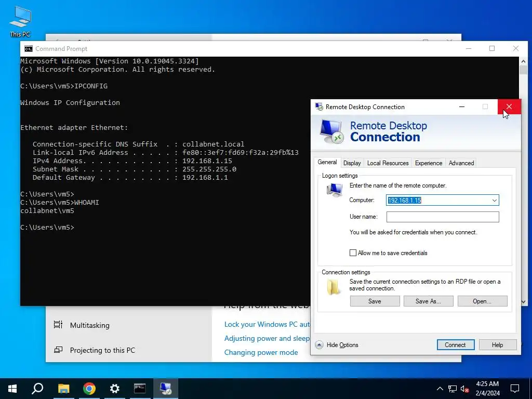Click the Remote Desktop banner computer icon
Screen dimensions: 532x399
coord(331,131)
